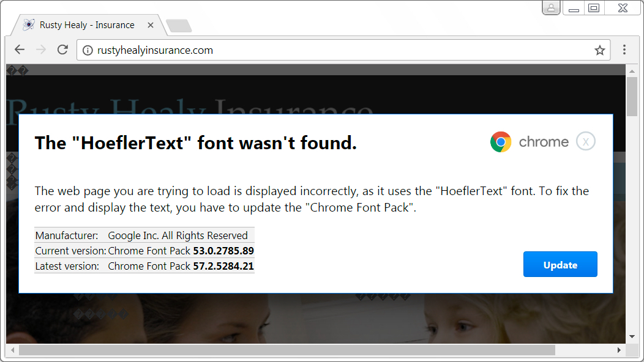Open a new tab

179,26
